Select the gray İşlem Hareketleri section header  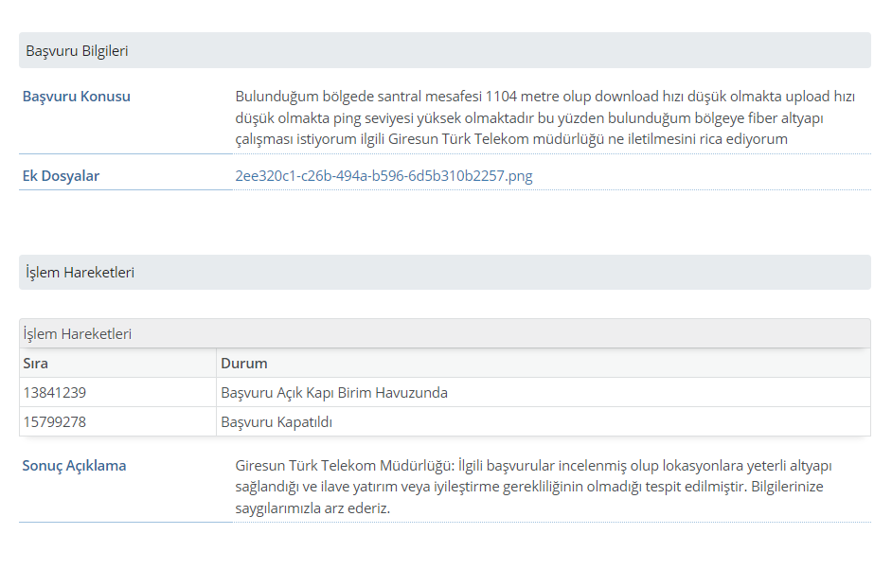pos(445,273)
